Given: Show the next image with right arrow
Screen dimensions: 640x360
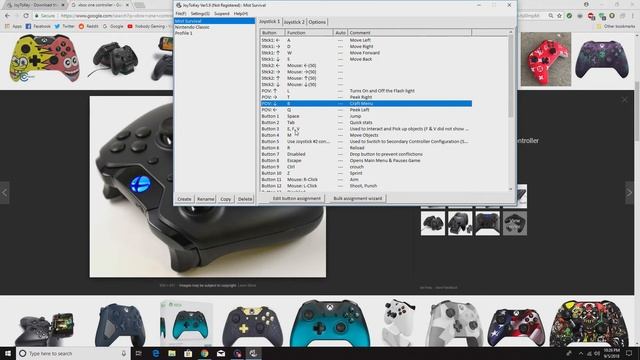Looking at the screenshot, I should 629,193.
